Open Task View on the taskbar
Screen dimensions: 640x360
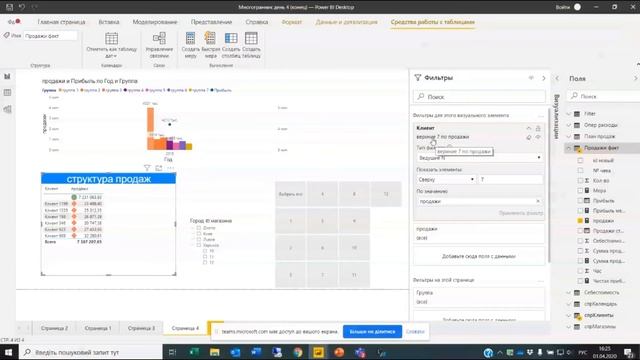pos(172,352)
